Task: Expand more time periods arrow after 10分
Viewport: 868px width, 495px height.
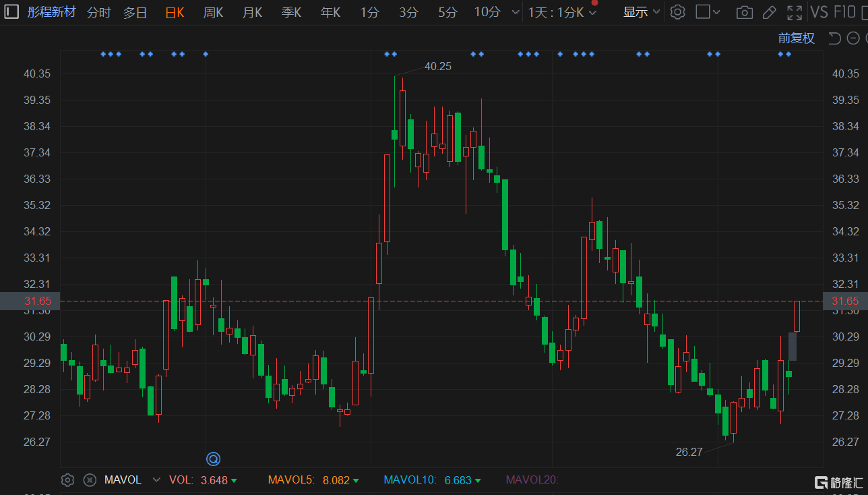Action: coord(516,12)
